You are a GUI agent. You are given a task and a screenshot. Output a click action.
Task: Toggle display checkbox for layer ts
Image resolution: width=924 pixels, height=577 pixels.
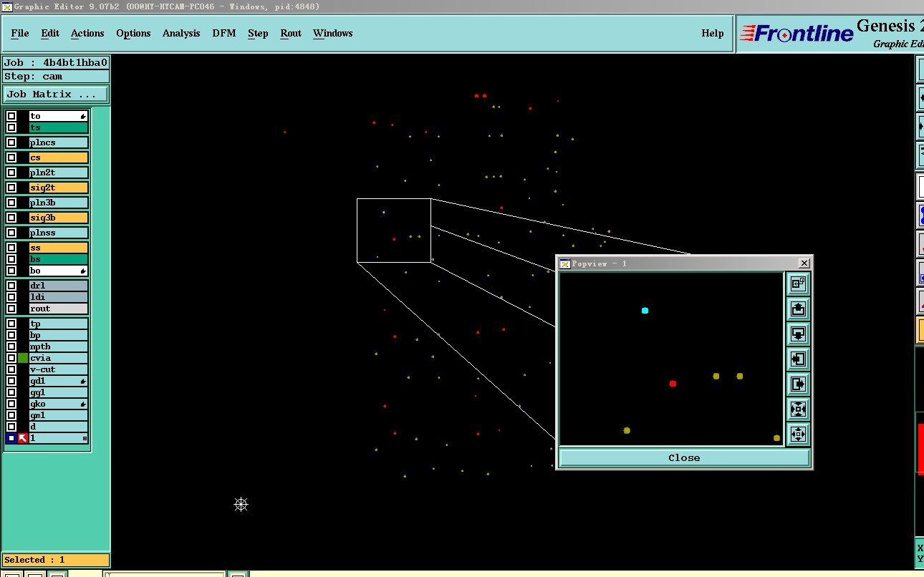pos(11,127)
